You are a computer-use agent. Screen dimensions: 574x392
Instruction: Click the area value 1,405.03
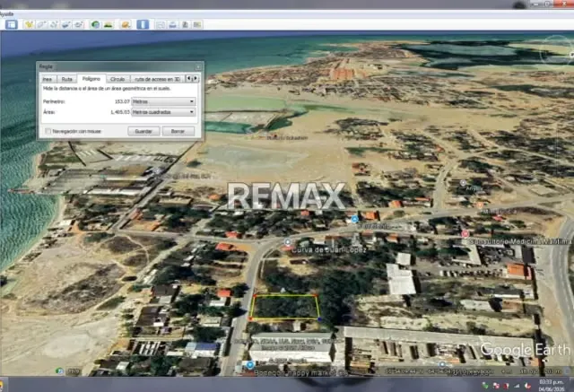pos(120,112)
